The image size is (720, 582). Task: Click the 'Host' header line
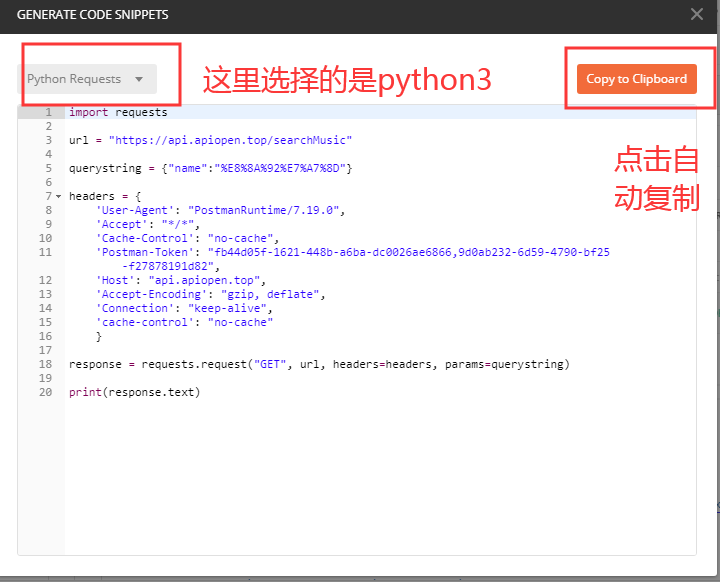click(x=180, y=280)
